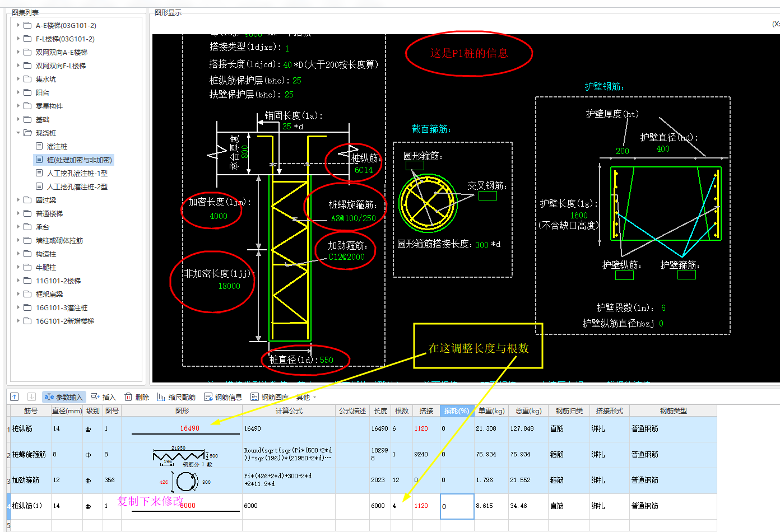Click the 搭接 cell 9240

[426, 455]
